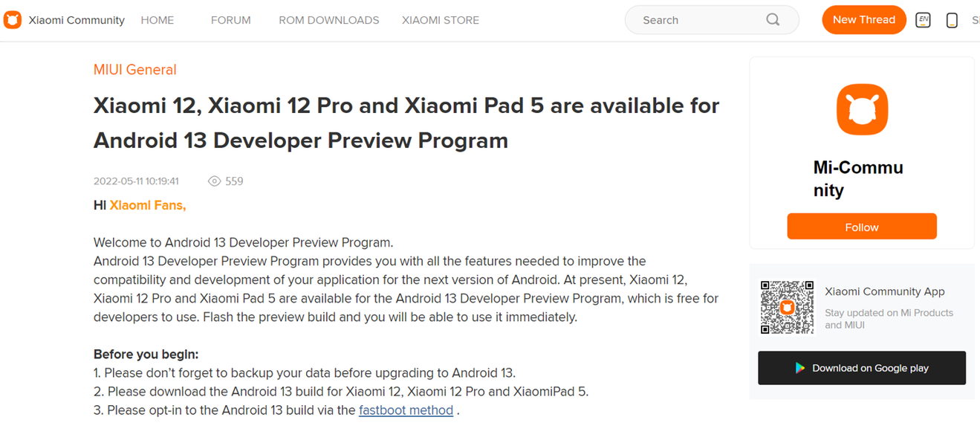Screen dimensions: 980x446
Task: Open ROM DOWNLOADS in navigation bar
Action: 328,20
